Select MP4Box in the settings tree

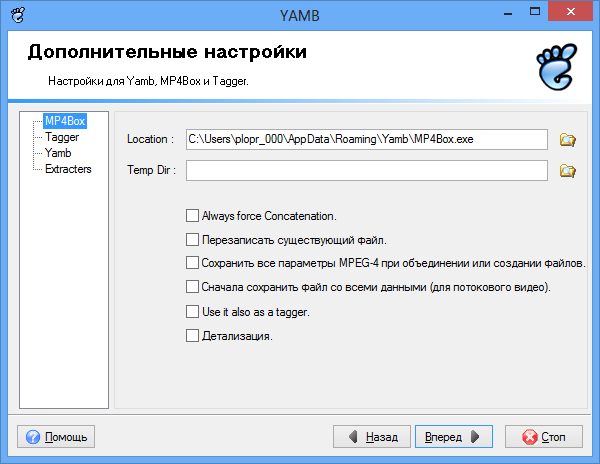(65, 121)
